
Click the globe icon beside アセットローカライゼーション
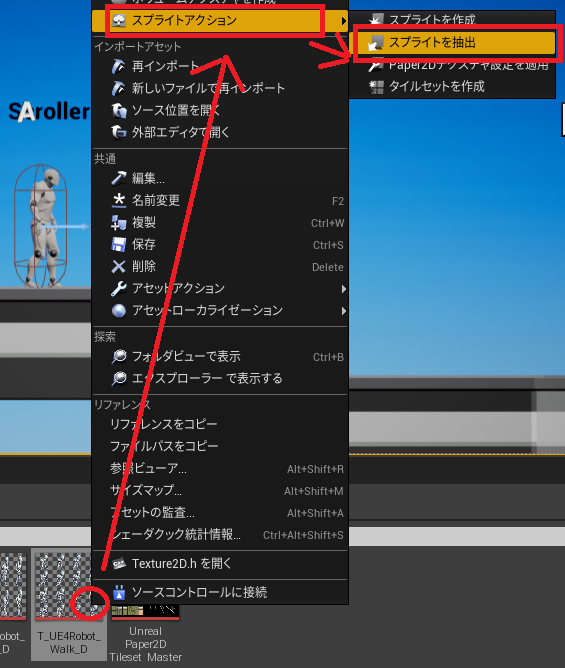tap(119, 311)
